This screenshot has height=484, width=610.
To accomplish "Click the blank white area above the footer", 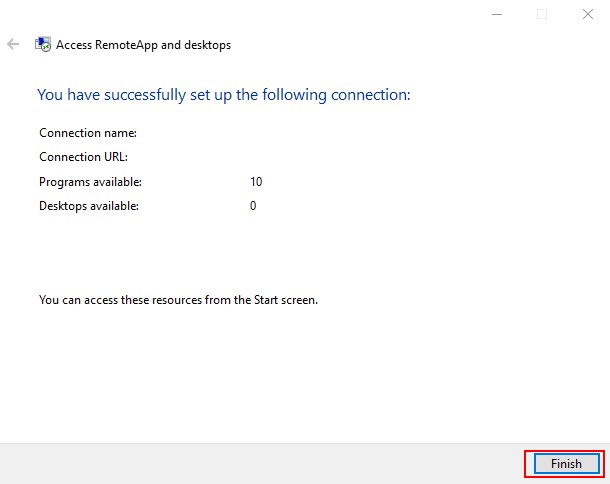I will 305,374.
